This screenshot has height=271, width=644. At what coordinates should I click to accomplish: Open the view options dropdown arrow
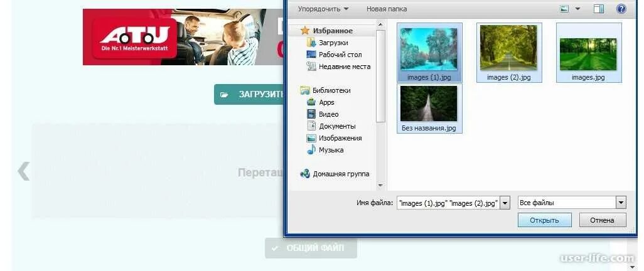(x=577, y=9)
